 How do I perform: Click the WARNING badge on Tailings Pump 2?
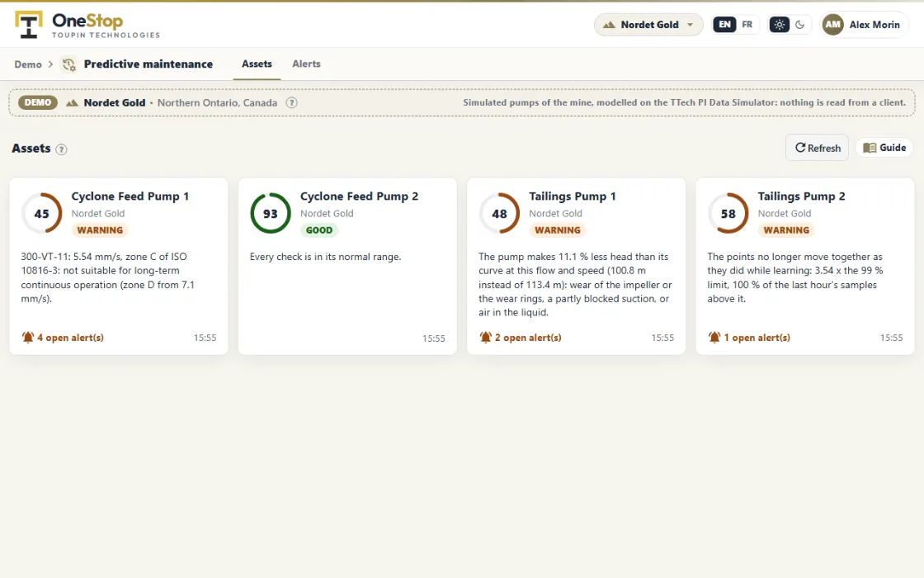[786, 230]
